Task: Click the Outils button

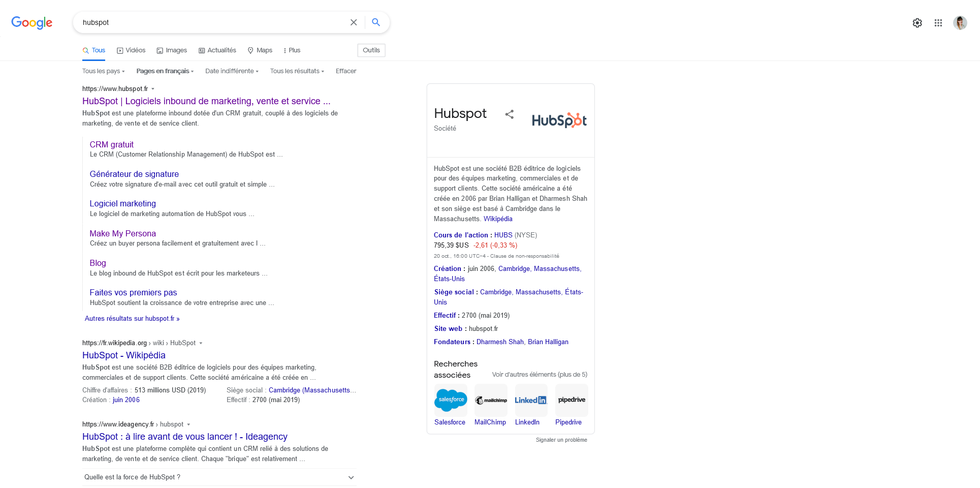Action: point(371,50)
